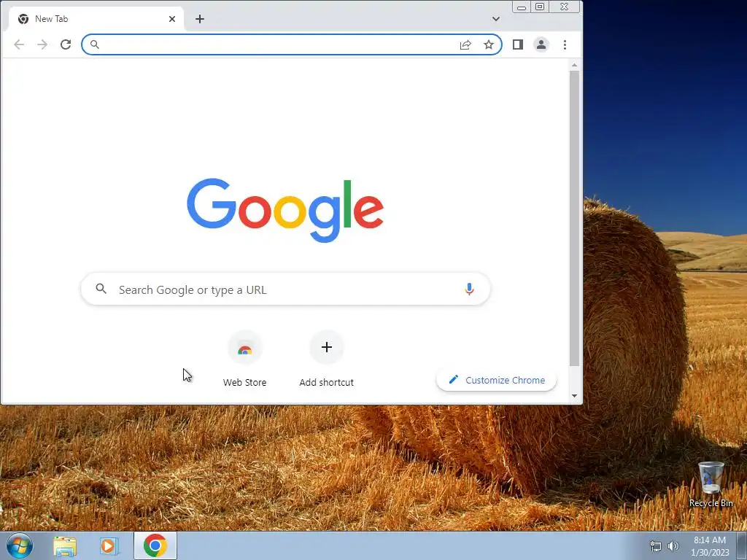
Task: Open the share this page icon
Action: pos(465,44)
